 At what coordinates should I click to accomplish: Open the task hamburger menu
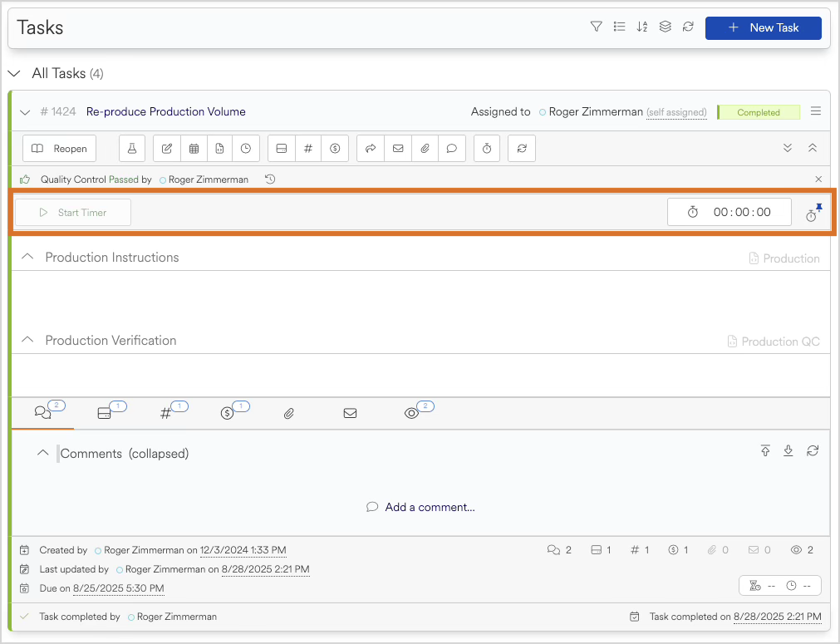pyautogui.click(x=815, y=111)
